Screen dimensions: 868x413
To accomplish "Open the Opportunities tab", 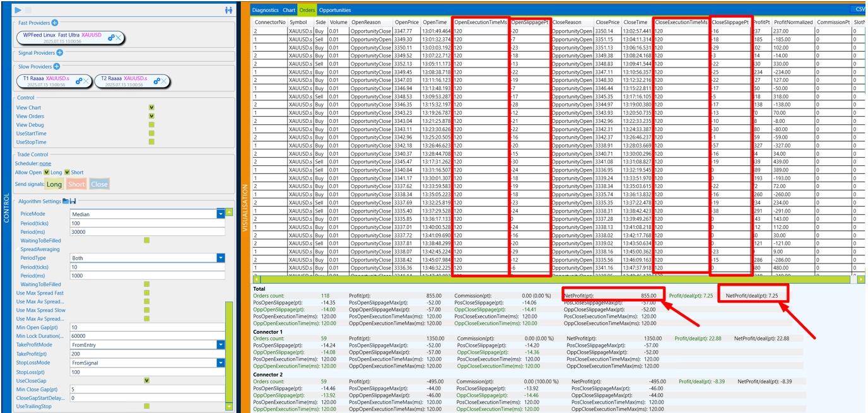I will (335, 10).
